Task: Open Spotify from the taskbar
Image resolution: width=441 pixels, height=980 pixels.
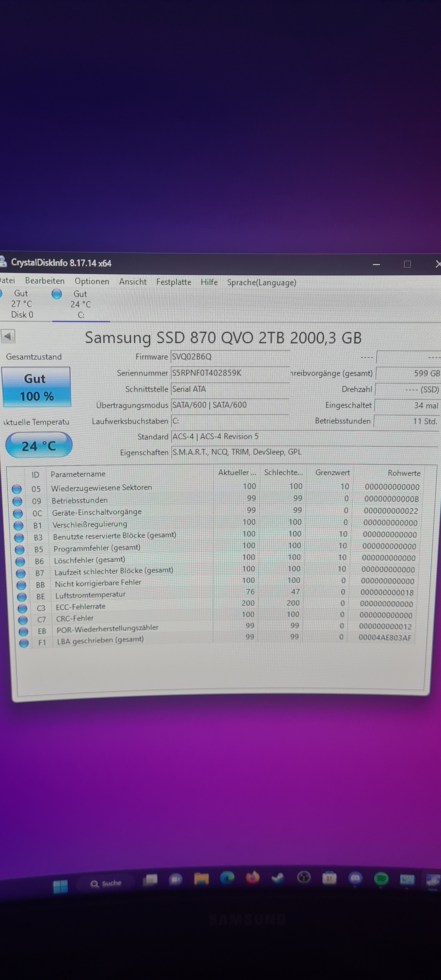Action: 381,878
